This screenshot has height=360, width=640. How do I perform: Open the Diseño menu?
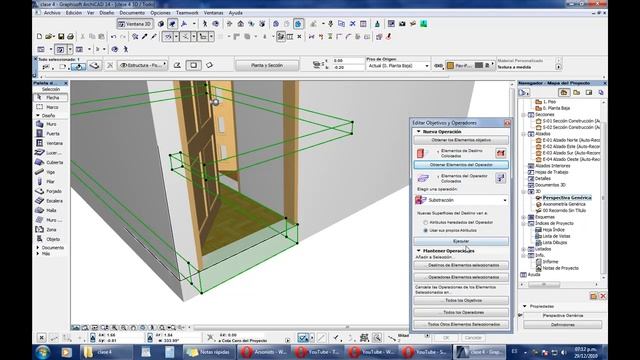pyautogui.click(x=107, y=13)
